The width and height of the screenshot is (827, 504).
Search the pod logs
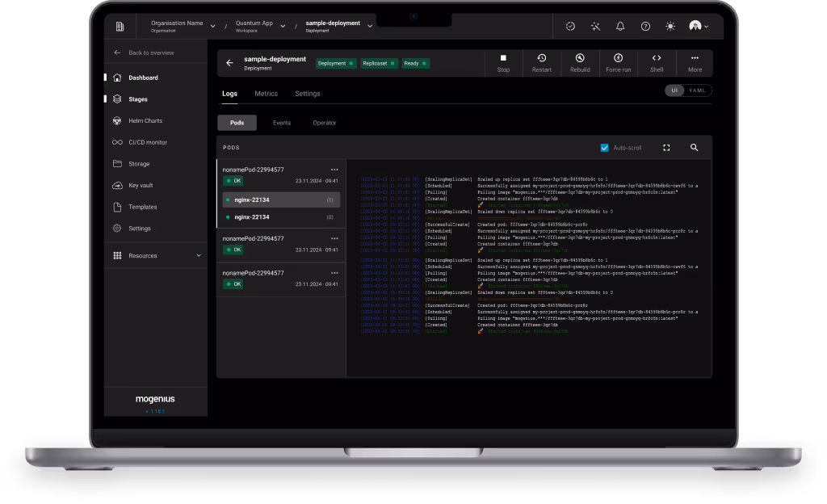[694, 148]
